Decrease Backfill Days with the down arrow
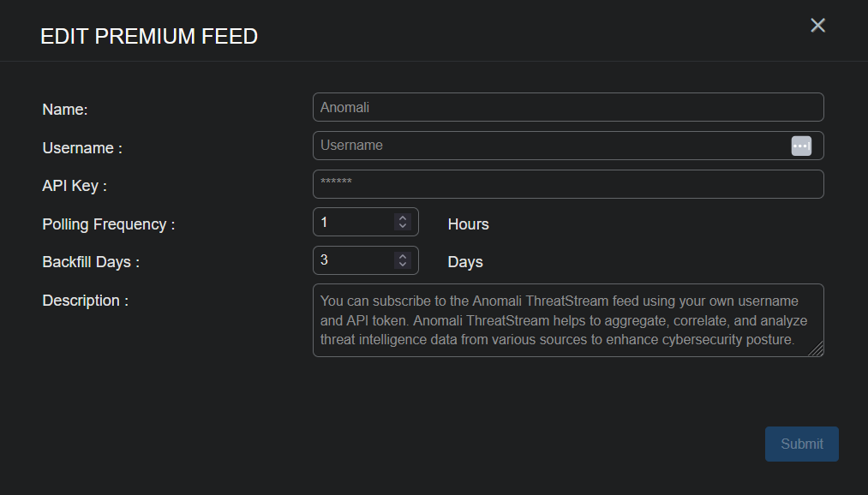The height and width of the screenshot is (495, 868). click(403, 265)
